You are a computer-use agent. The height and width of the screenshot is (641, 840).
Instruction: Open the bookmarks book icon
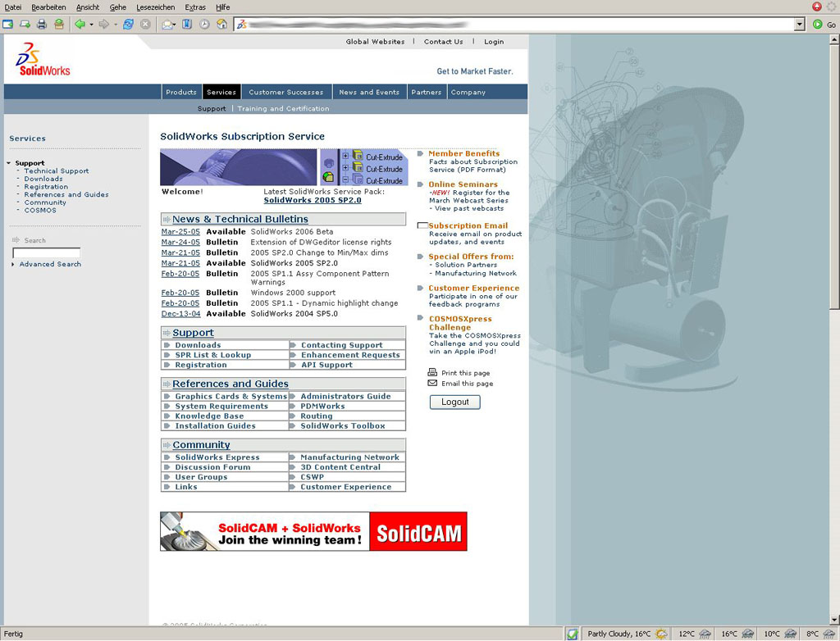coord(187,24)
